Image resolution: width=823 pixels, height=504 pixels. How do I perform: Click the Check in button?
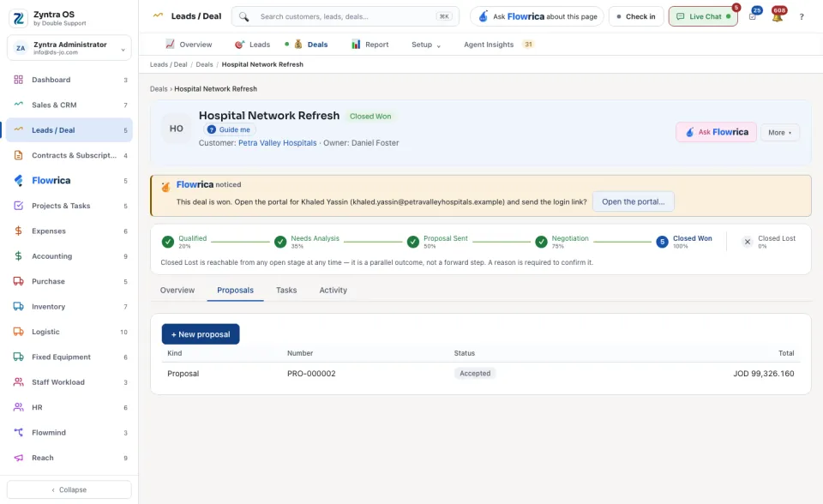636,17
